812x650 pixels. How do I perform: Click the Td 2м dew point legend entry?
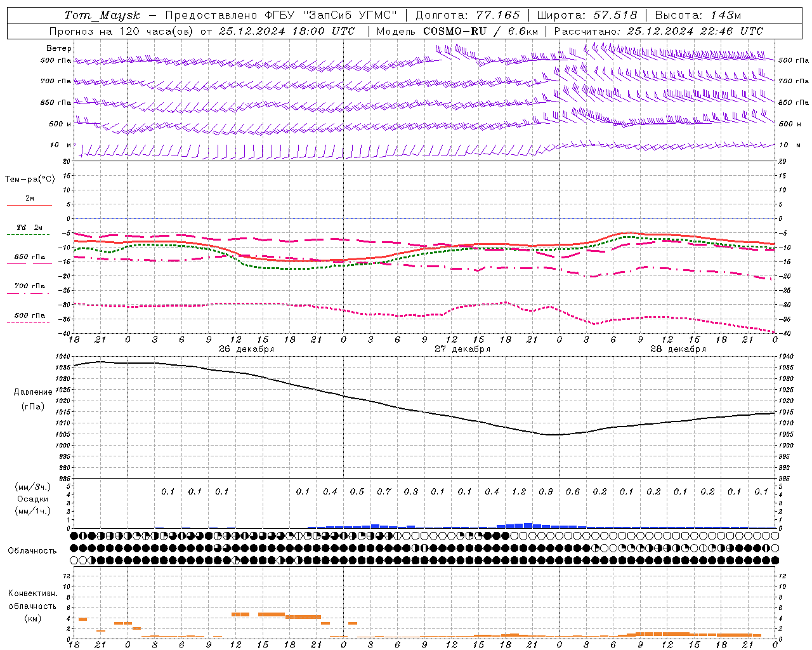tap(30, 227)
